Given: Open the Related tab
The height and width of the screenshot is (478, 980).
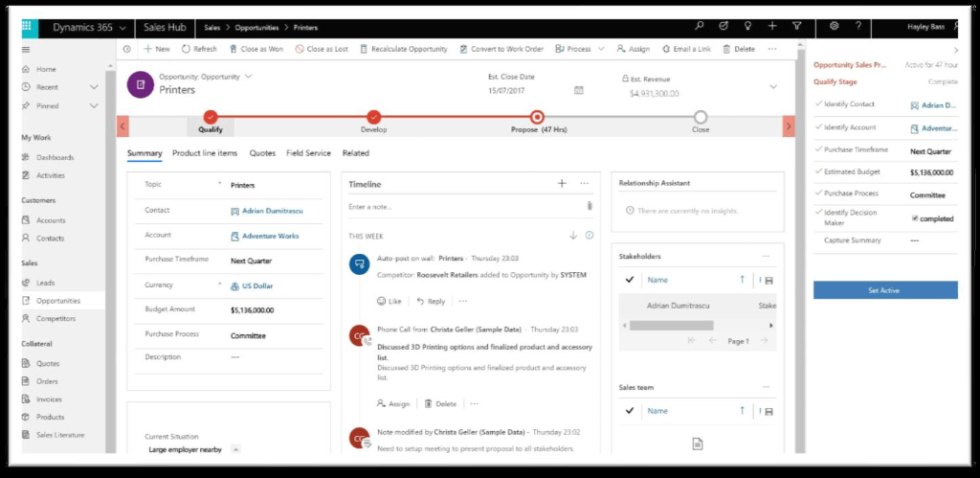Looking at the screenshot, I should [x=356, y=152].
